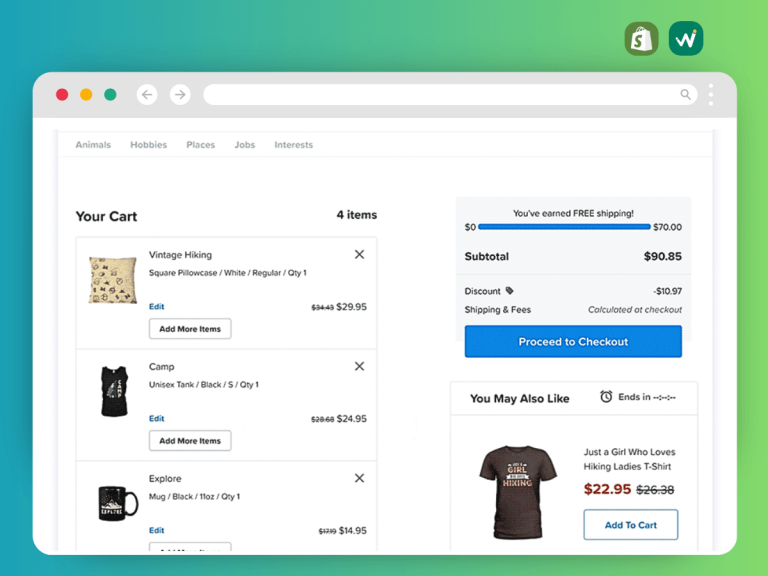Open the Camp tank top thumbnail
768x576 pixels.
[x=114, y=391]
